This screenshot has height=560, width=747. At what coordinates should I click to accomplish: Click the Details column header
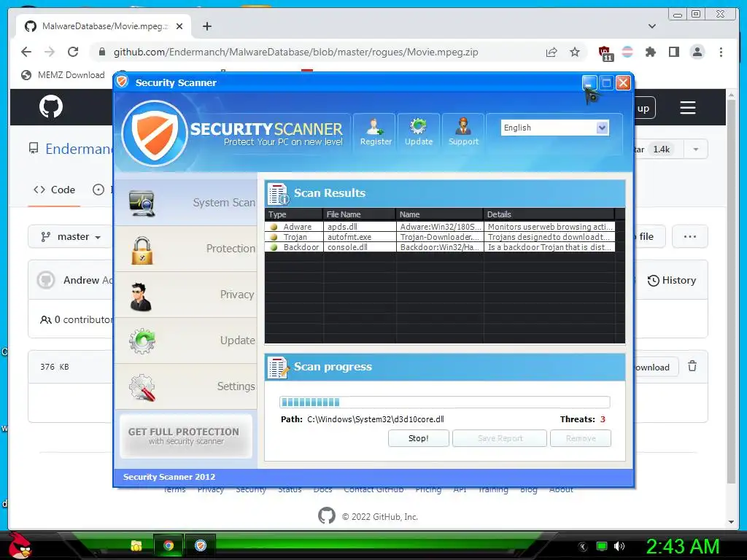tap(549, 214)
